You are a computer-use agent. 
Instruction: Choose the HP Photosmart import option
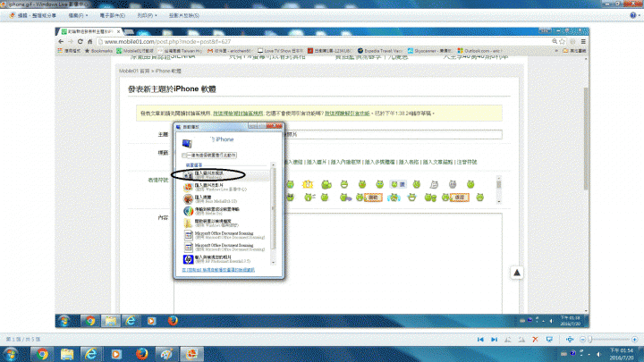point(225,259)
